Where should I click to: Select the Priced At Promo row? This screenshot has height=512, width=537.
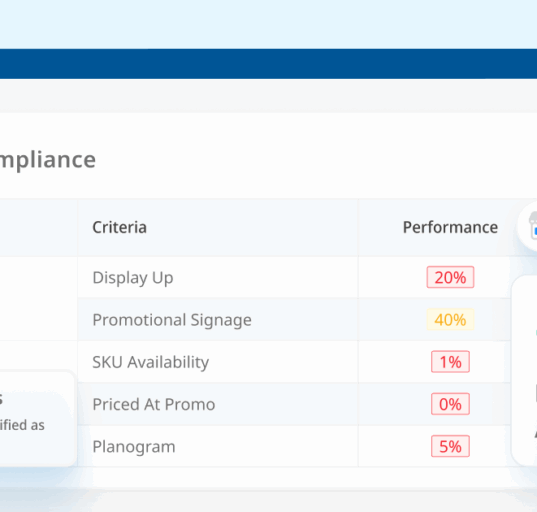click(x=294, y=404)
